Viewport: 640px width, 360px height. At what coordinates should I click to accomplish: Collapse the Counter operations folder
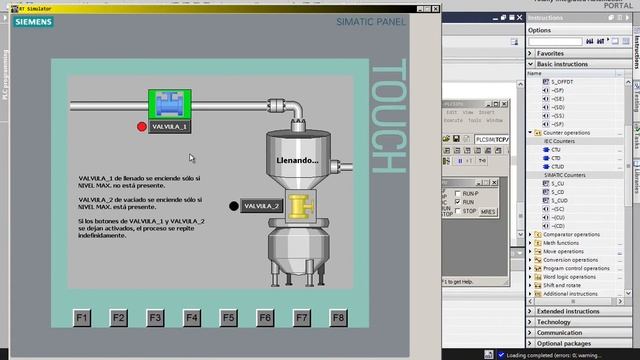(530, 133)
